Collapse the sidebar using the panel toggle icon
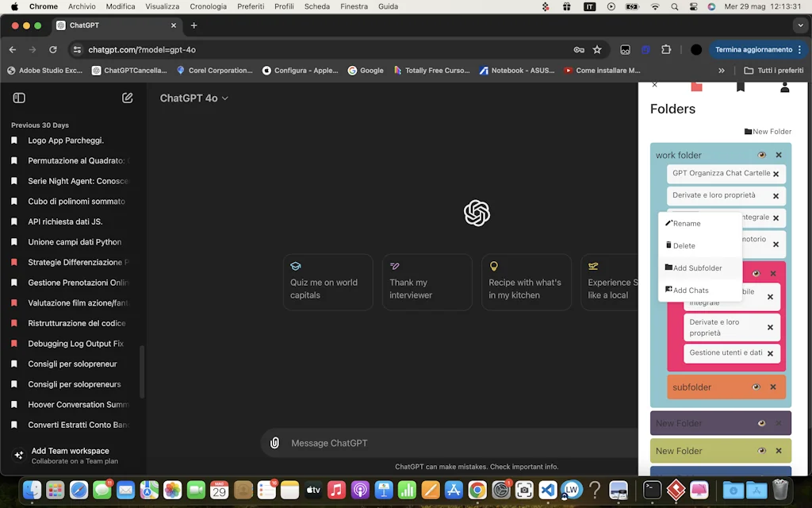This screenshot has width=812, height=508. point(19,97)
